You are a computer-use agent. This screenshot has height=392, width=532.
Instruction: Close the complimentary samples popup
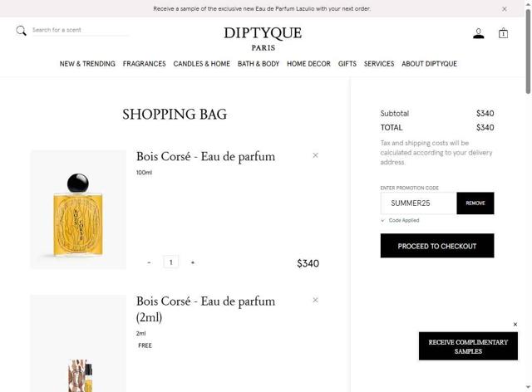click(515, 325)
